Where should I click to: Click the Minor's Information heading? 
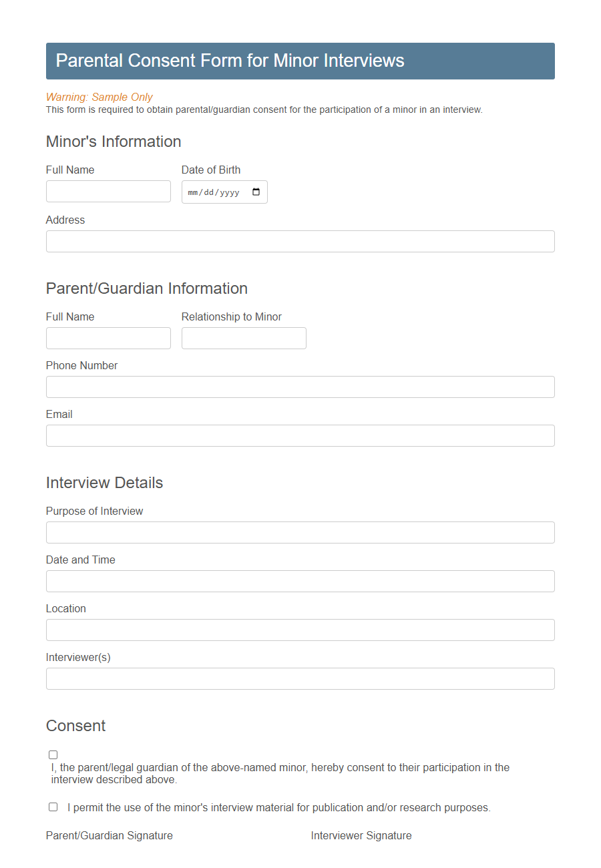point(114,142)
